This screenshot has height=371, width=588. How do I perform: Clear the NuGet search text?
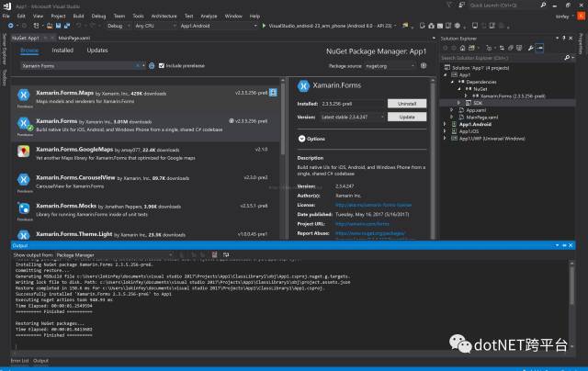coord(137,65)
